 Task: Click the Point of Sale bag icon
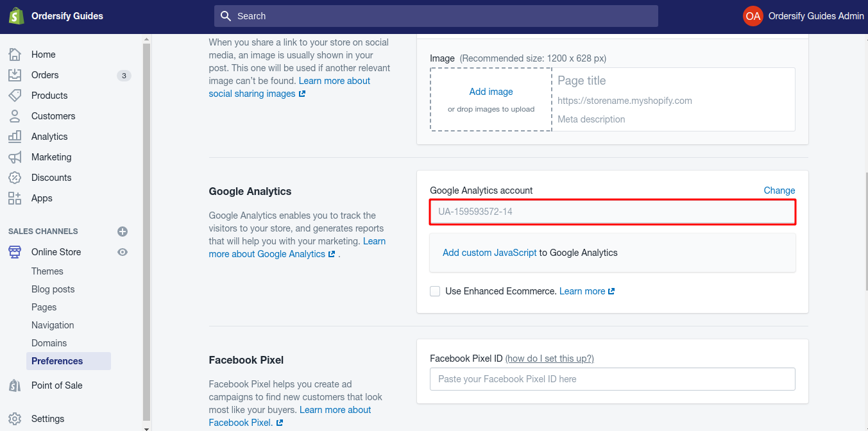click(x=15, y=385)
